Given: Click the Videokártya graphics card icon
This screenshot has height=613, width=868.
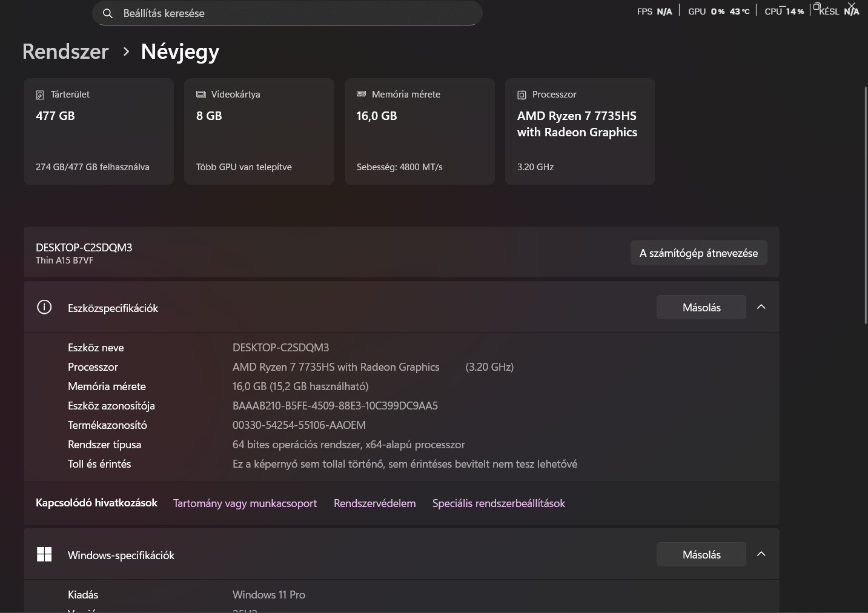Looking at the screenshot, I should (x=201, y=94).
